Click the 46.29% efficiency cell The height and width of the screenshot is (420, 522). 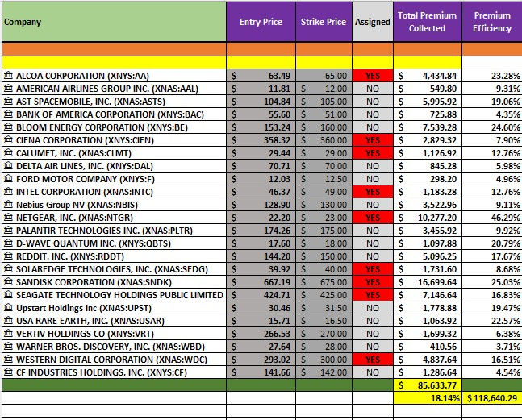pos(492,218)
